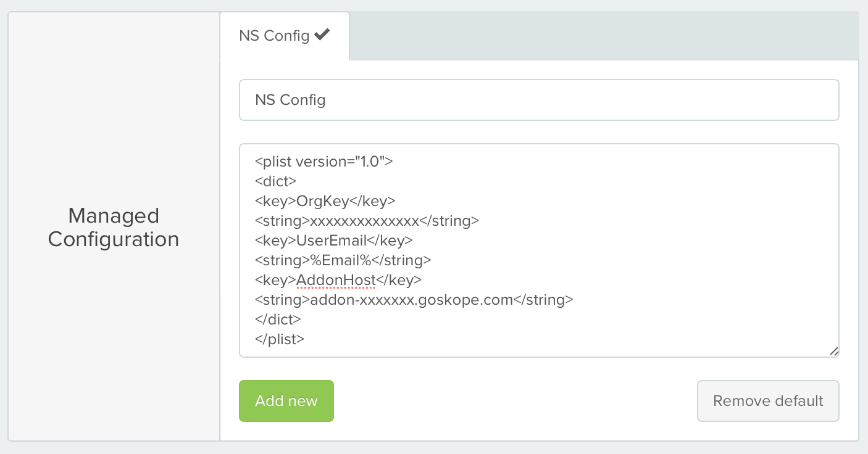Click the Remove default button
Screen dimensions: 868x454
(768, 401)
